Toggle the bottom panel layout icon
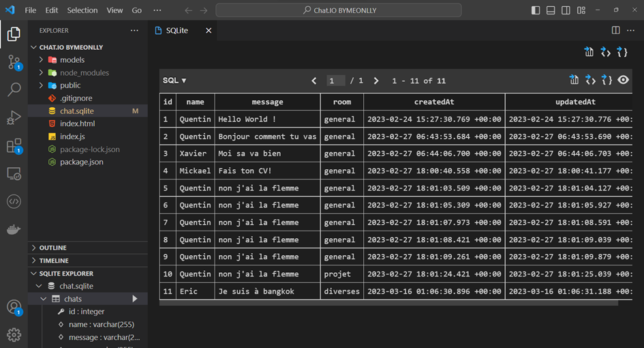 click(551, 10)
